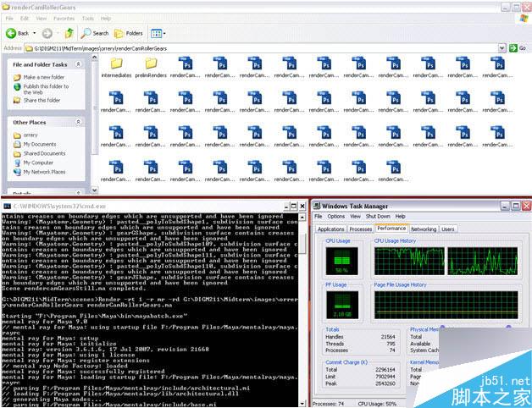Click the Handles value 21564
The height and width of the screenshot is (408, 532).
(x=388, y=337)
